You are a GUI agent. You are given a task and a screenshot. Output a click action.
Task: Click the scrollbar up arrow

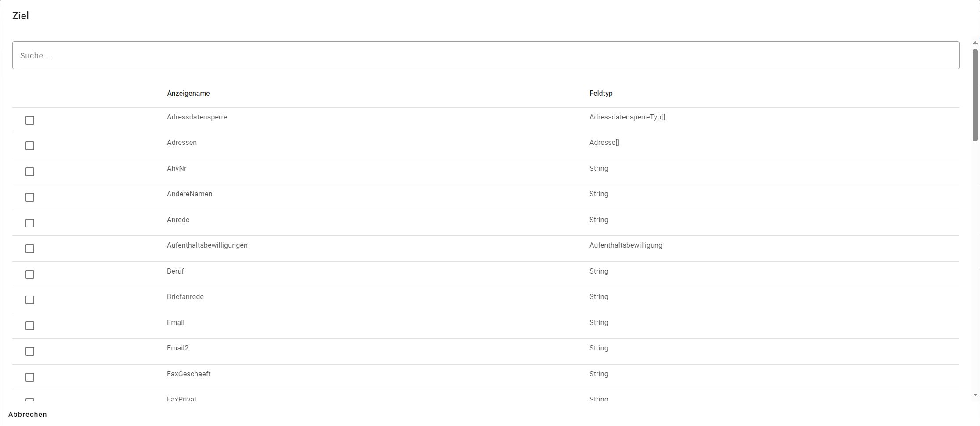975,43
